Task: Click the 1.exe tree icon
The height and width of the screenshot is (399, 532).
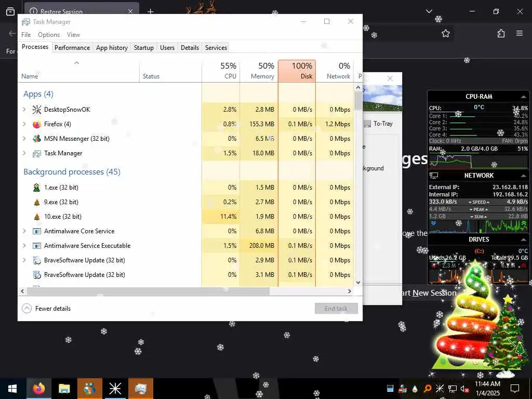Action: [37, 188]
